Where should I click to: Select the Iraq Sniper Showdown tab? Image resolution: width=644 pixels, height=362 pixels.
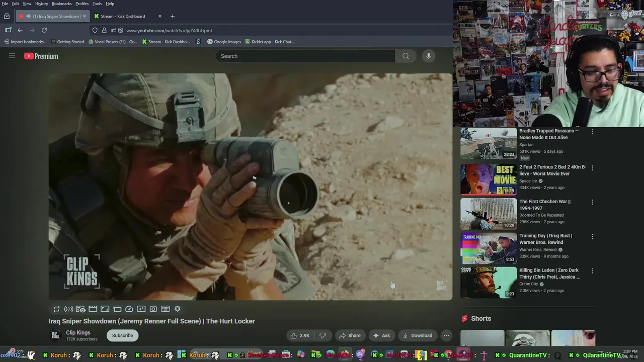[52, 16]
